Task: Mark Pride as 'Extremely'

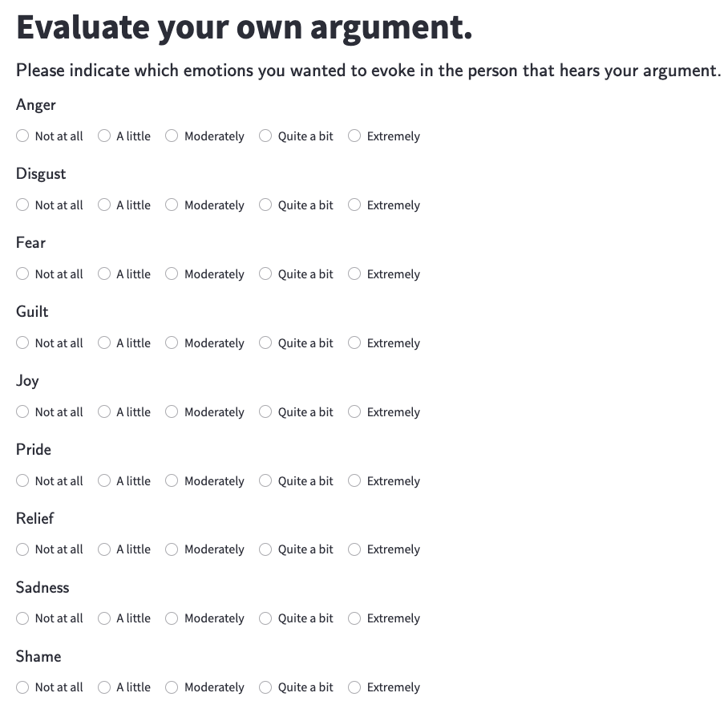Action: coord(354,481)
